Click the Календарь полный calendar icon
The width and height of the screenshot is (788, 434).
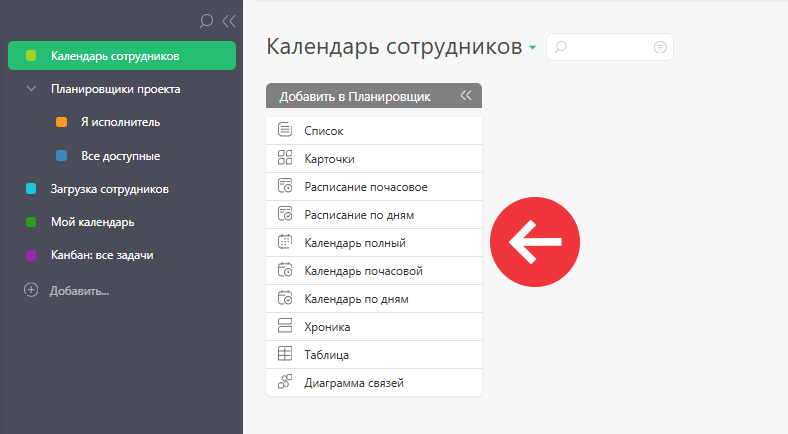(x=285, y=242)
